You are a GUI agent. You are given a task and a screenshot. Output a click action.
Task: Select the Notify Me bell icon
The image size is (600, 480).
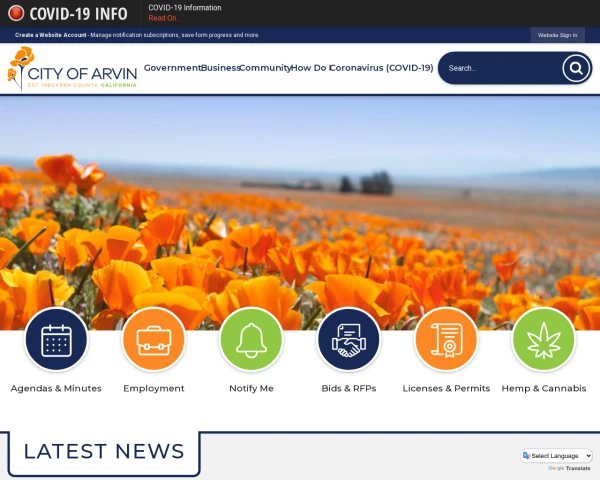[x=251, y=340]
